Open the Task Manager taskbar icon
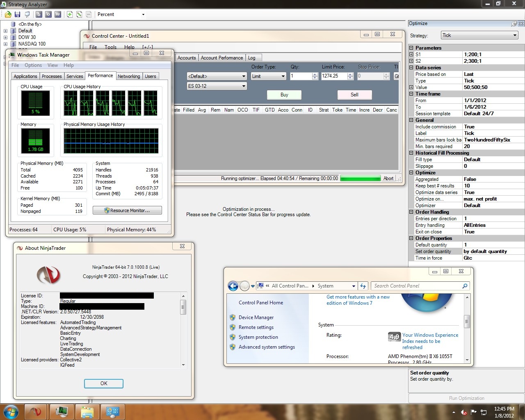Screen dimensions: 525x420 tap(62, 411)
